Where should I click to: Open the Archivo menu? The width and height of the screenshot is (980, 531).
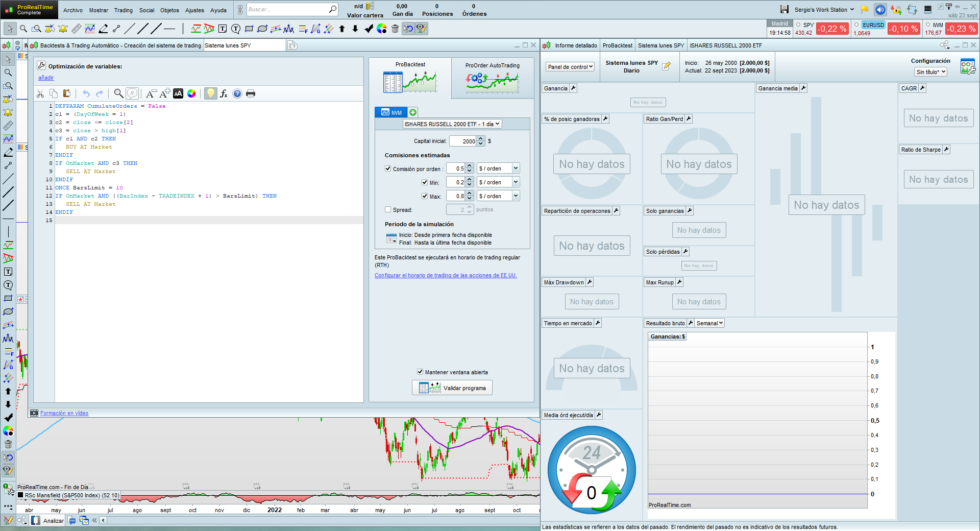click(73, 10)
